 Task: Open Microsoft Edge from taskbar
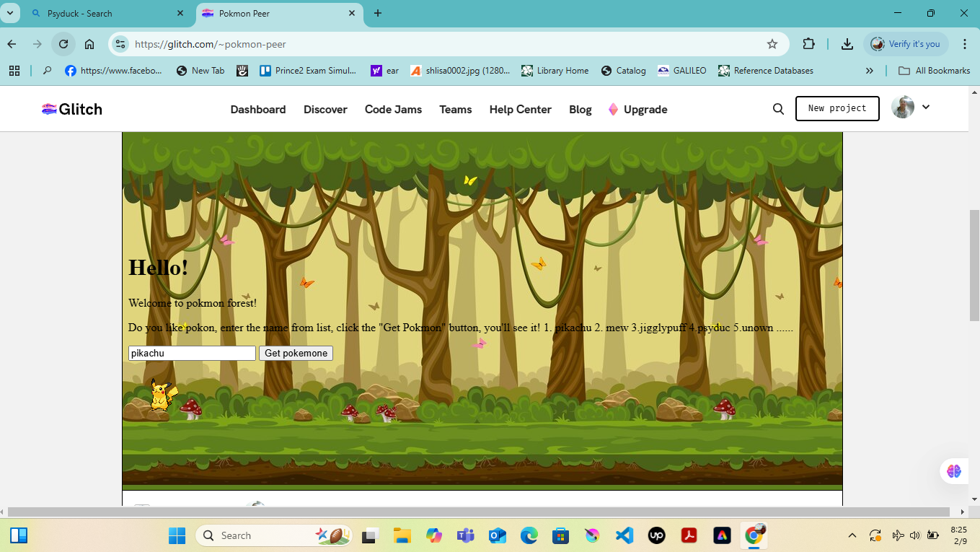(x=529, y=535)
